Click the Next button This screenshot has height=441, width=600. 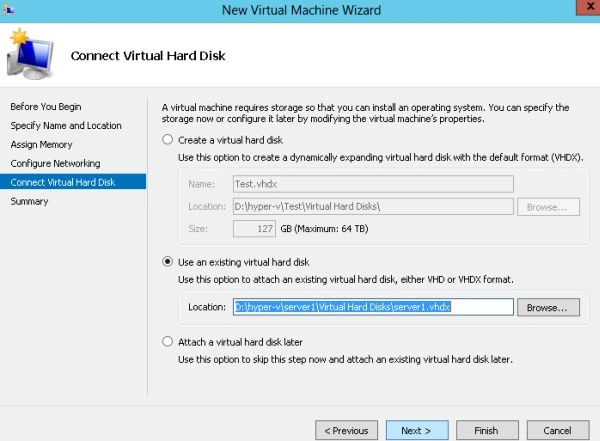[x=417, y=431]
